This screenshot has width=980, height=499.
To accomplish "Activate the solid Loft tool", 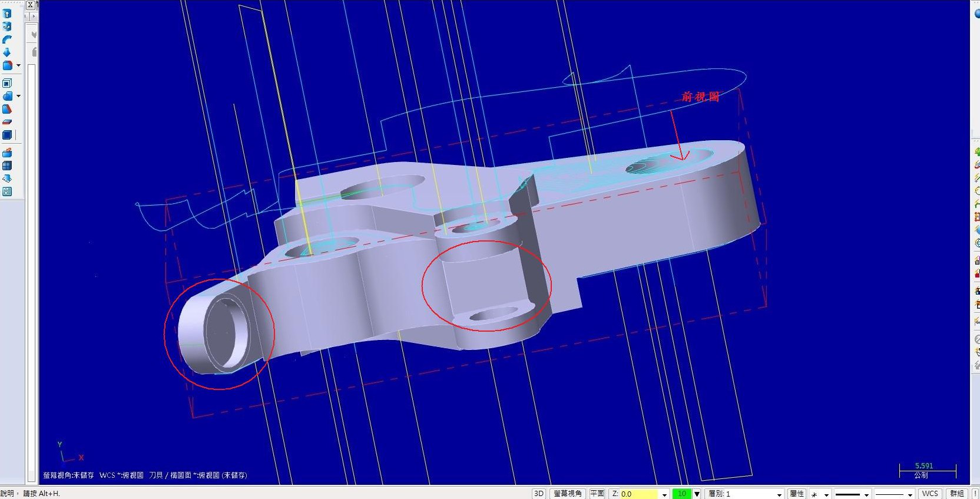I will click(7, 52).
